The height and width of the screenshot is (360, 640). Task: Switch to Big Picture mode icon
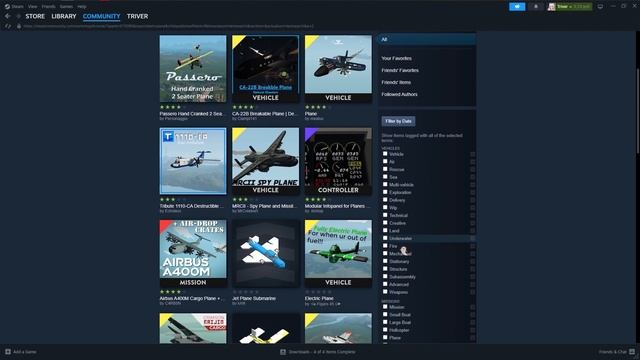[600, 7]
